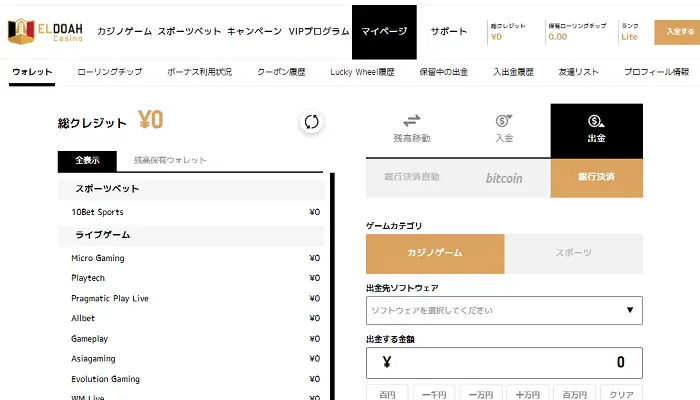The width and height of the screenshot is (700, 400).
Task: Click the 入金する button in header
Action: point(677,31)
